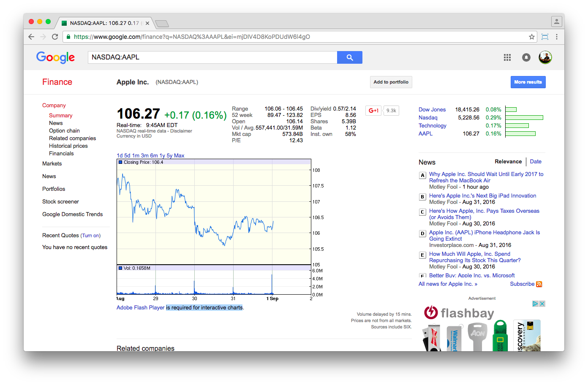Open Option chain page
Viewport: 588px width, 385px height.
click(64, 131)
